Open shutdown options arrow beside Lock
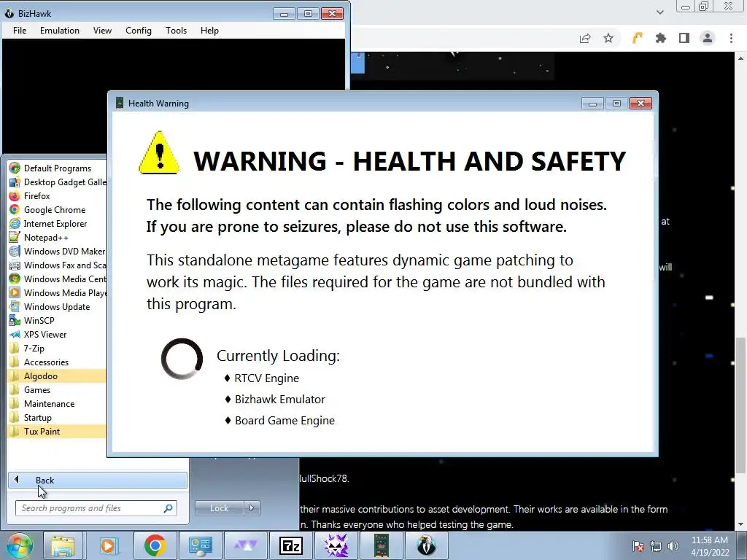Viewport: 747px width, 560px height. tap(252, 508)
